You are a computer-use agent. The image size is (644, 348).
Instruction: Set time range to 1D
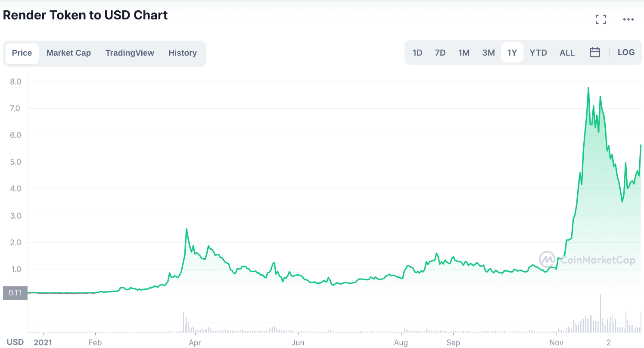click(x=417, y=53)
